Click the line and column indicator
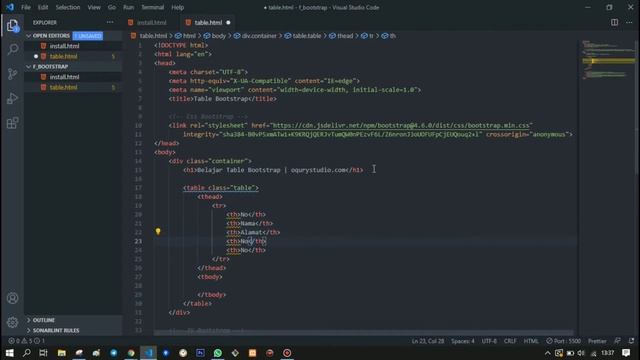This screenshot has height=360, width=640. (427, 341)
